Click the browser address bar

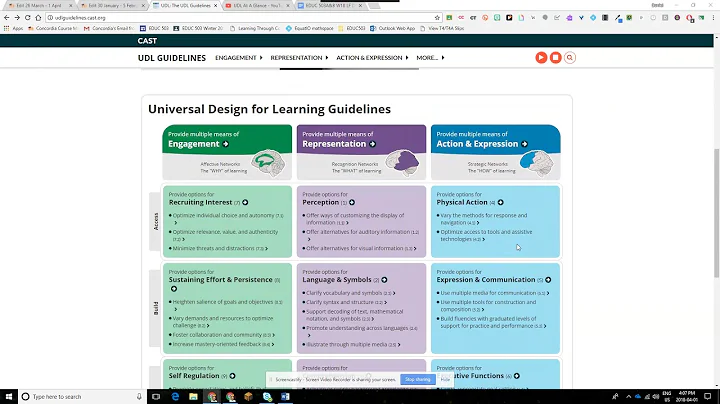point(243,17)
